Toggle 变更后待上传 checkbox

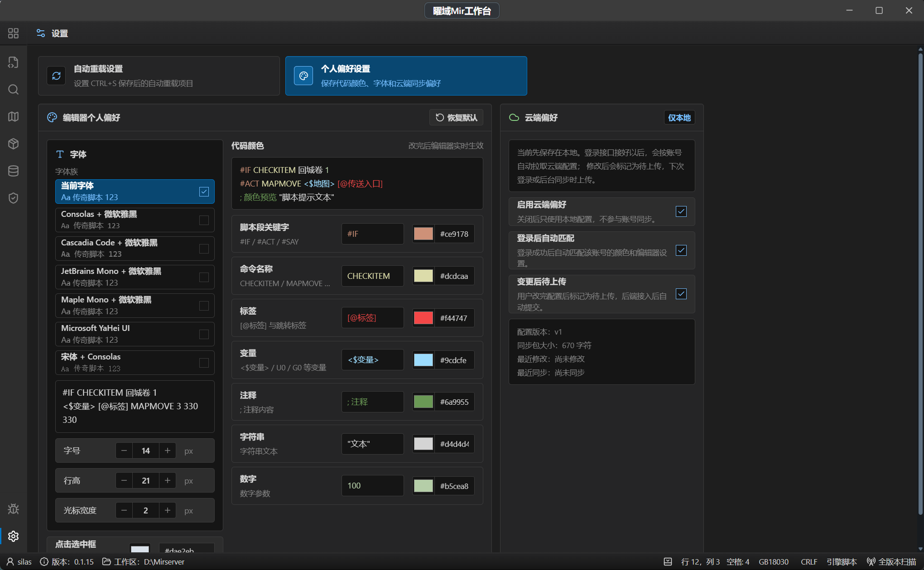681,294
